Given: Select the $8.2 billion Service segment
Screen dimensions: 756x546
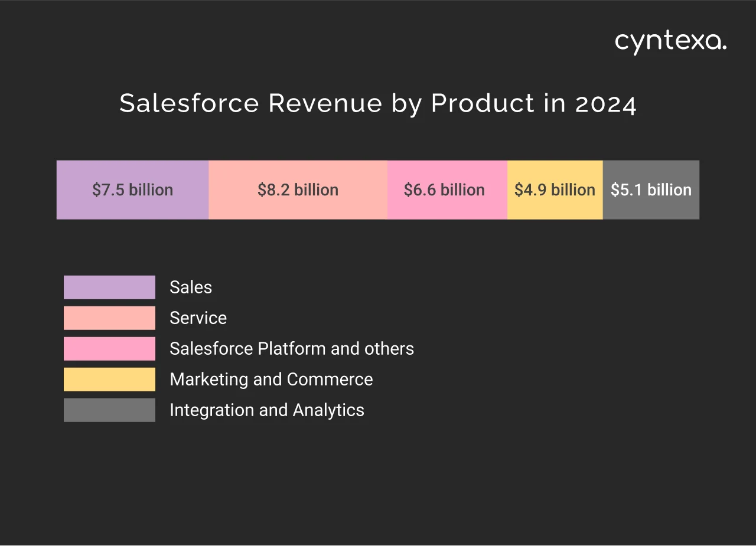Looking at the screenshot, I should pos(298,189).
